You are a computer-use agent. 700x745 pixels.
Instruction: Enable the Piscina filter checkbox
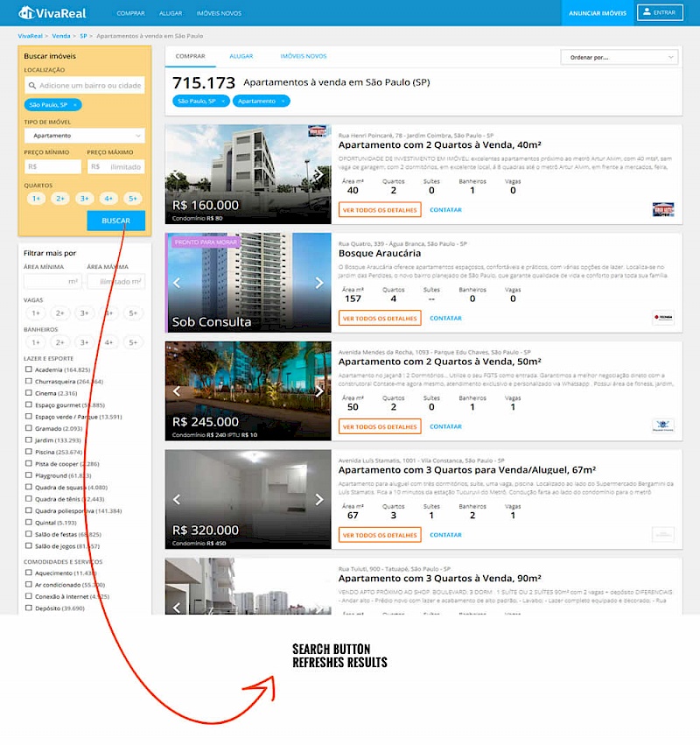pyautogui.click(x=29, y=452)
